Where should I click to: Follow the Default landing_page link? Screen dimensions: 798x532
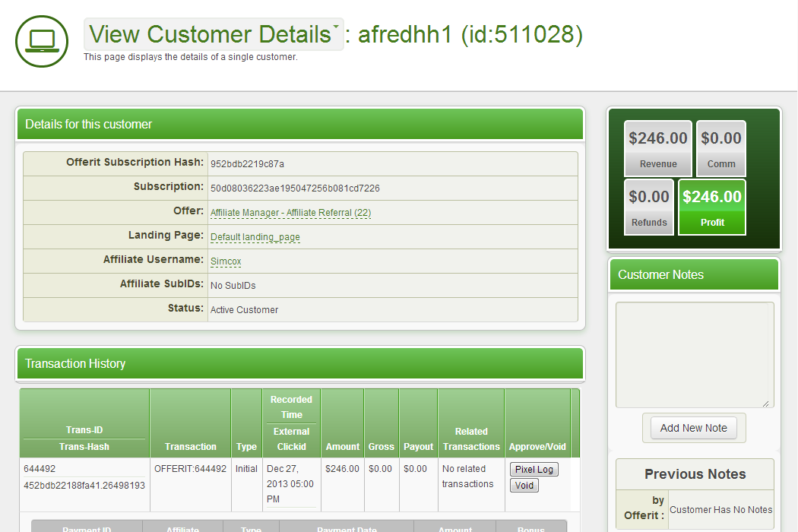pyautogui.click(x=255, y=237)
